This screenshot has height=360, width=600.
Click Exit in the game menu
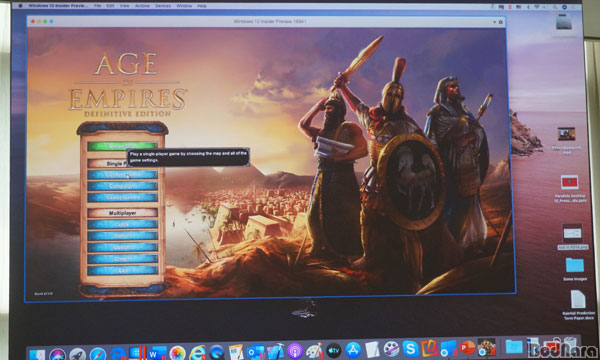(122, 270)
